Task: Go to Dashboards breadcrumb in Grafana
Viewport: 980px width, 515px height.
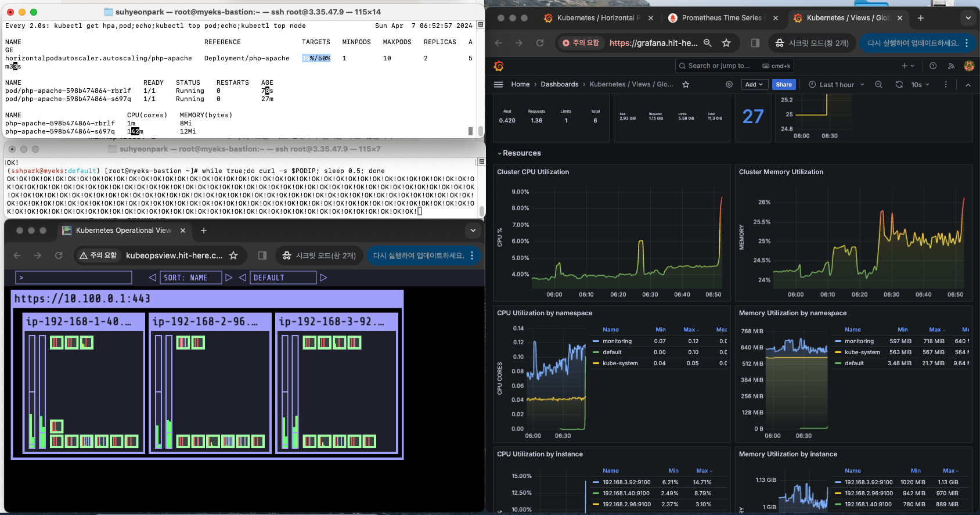Action: pyautogui.click(x=560, y=84)
